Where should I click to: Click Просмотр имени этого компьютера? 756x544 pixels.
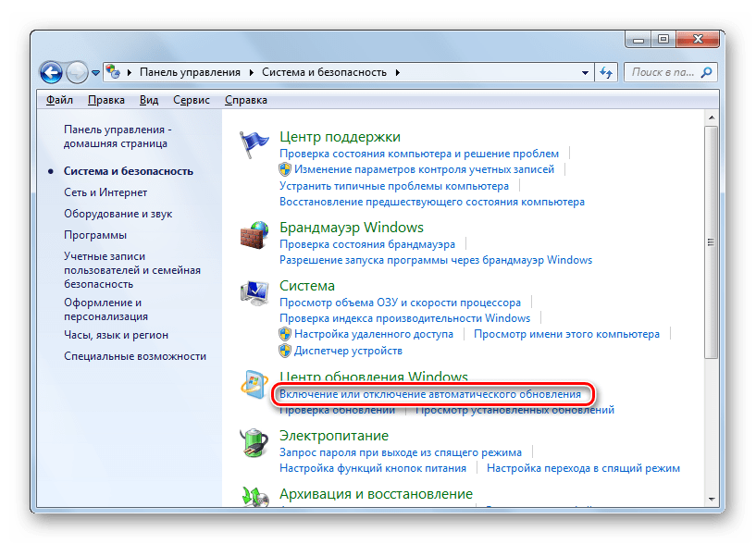[x=566, y=334]
